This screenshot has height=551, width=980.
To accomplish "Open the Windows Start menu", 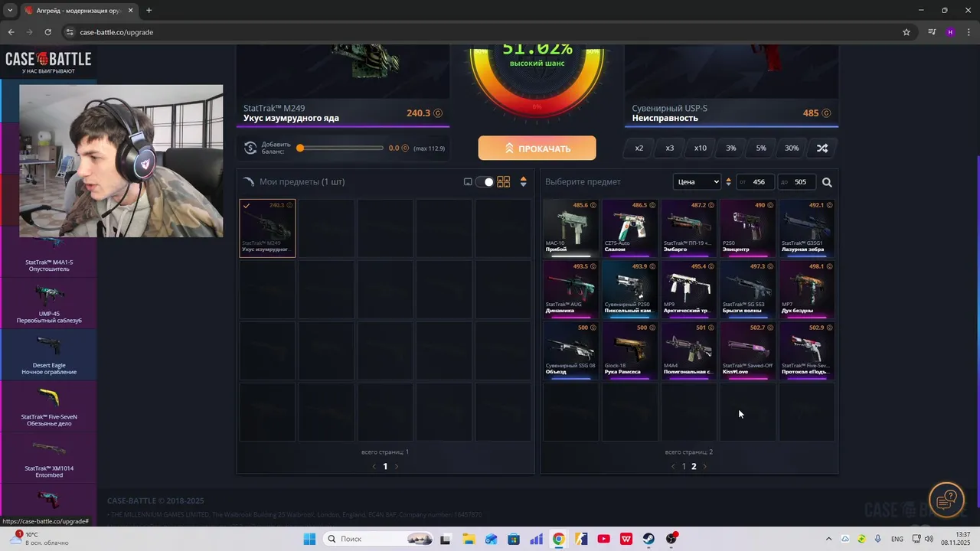I will pos(309,539).
